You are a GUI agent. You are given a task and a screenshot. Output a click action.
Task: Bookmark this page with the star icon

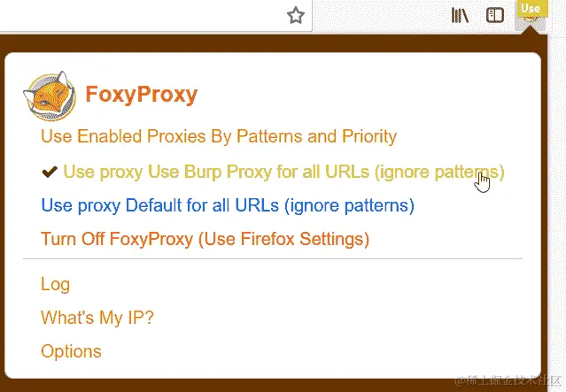coord(296,16)
